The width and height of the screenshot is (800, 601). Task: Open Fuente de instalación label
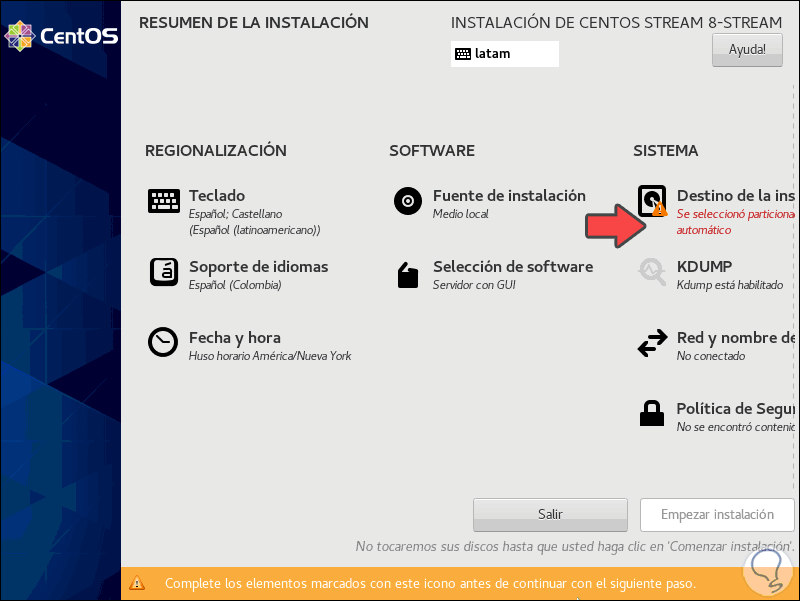coord(509,195)
